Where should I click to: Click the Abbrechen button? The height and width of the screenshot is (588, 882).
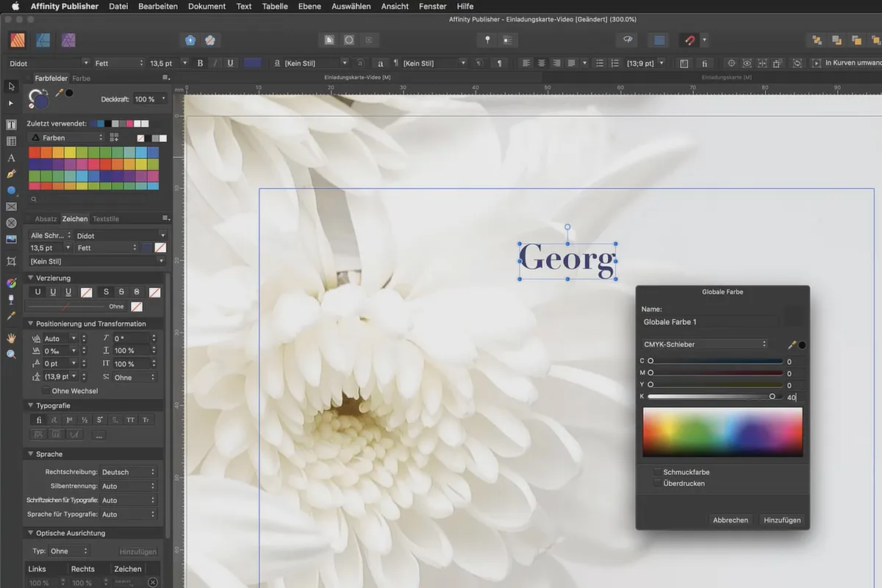(731, 520)
